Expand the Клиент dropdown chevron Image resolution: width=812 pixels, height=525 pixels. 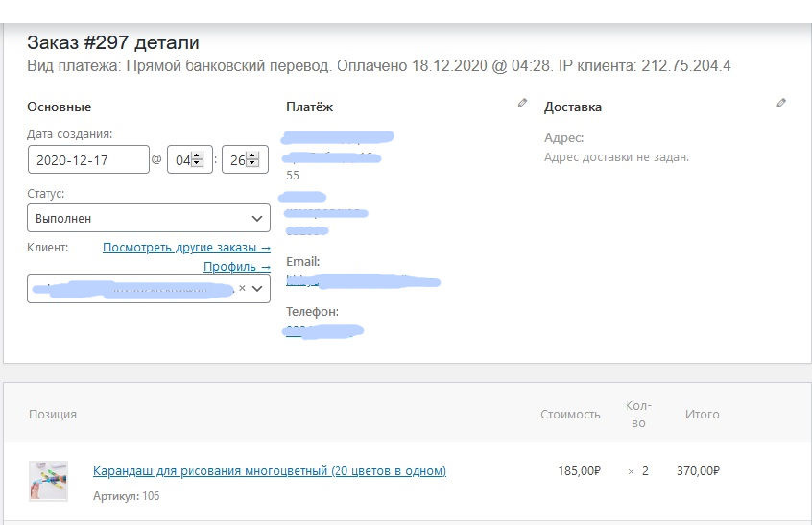click(x=257, y=288)
